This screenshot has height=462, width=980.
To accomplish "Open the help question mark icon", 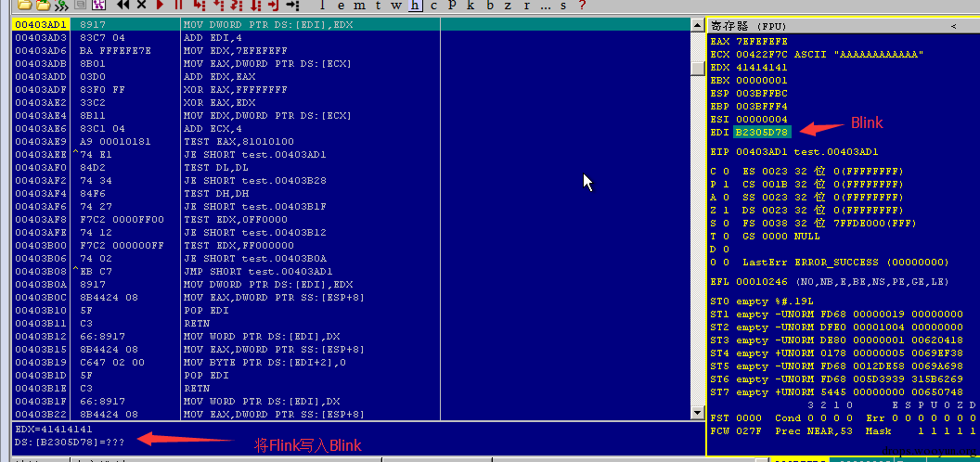I will [x=583, y=5].
